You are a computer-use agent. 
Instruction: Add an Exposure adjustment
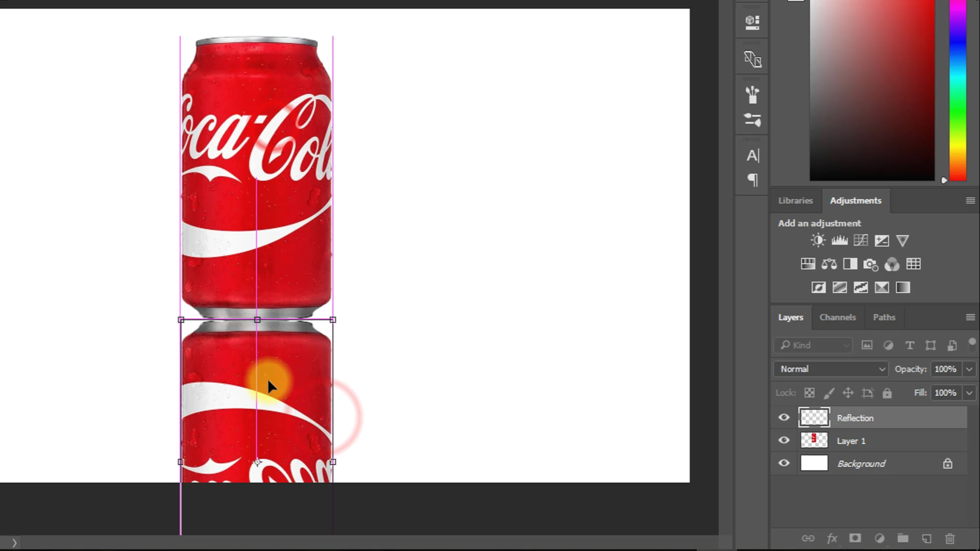click(881, 240)
